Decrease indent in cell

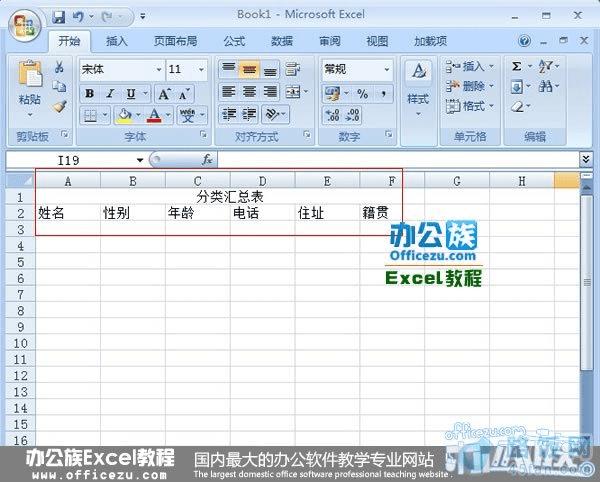[229, 114]
